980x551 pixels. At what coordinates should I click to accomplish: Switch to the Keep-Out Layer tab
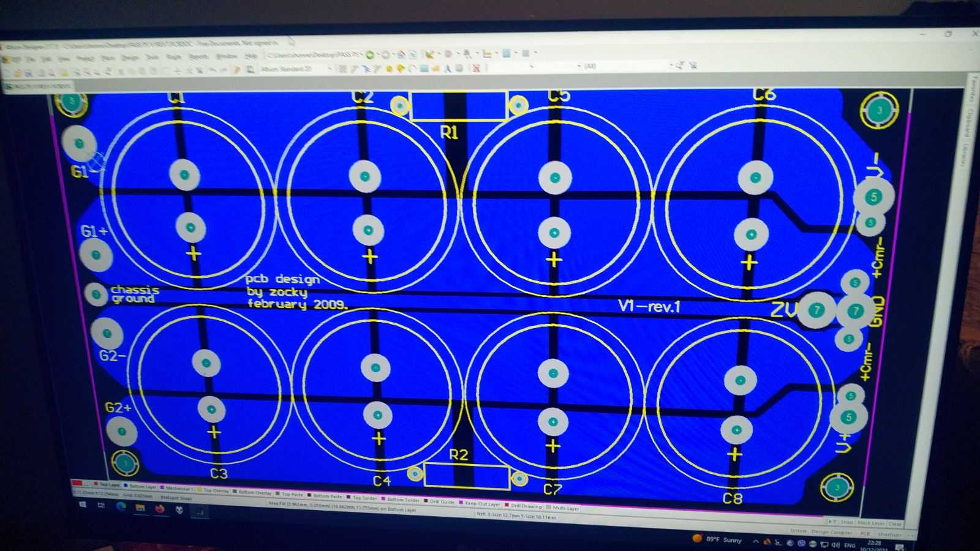483,504
